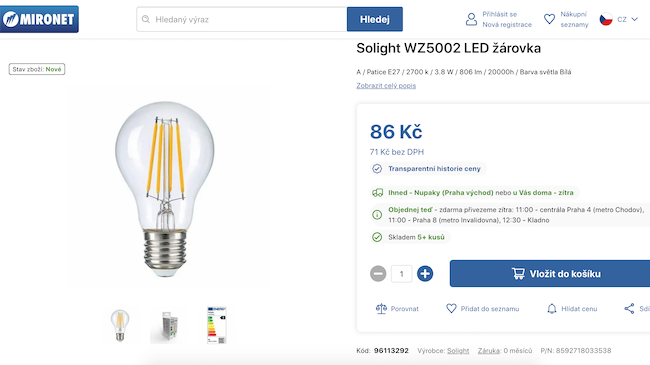Click the quantity input field

(401, 274)
